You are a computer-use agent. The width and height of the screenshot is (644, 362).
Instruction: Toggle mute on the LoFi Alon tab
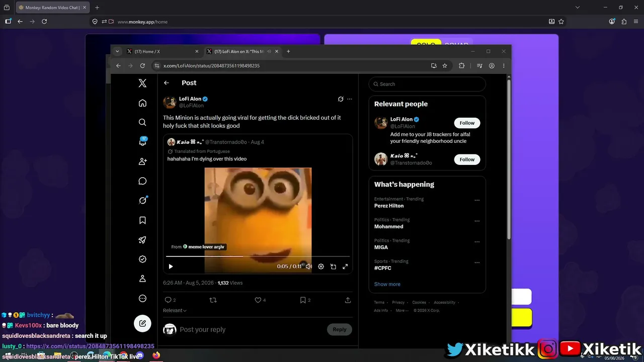click(x=269, y=51)
